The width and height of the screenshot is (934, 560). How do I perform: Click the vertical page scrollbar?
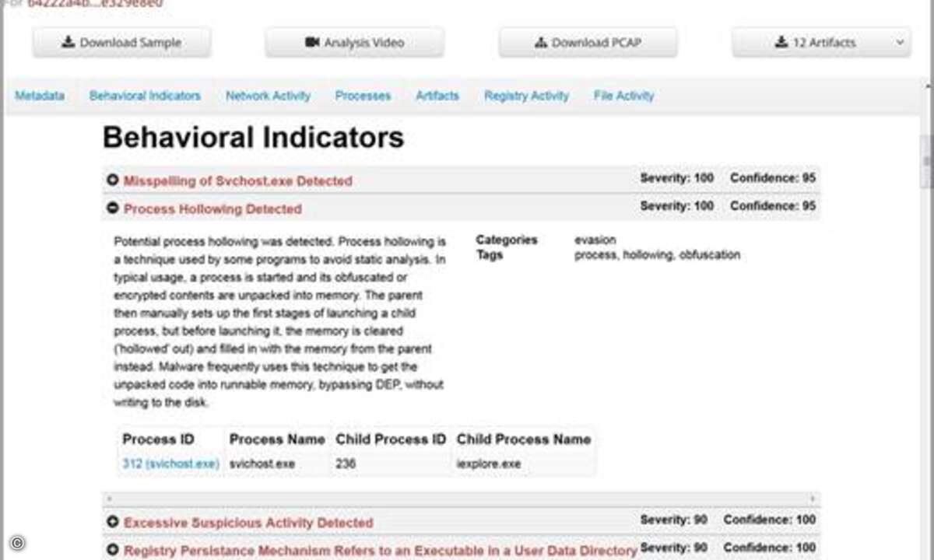point(926,162)
